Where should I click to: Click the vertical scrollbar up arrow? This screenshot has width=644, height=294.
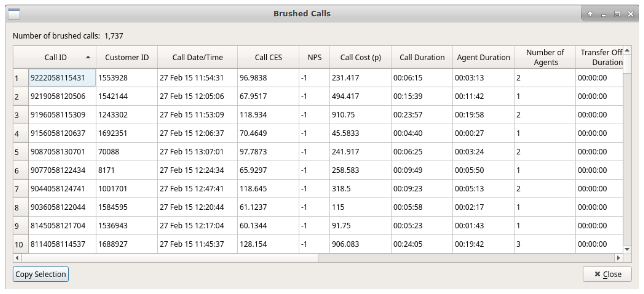pos(627,51)
